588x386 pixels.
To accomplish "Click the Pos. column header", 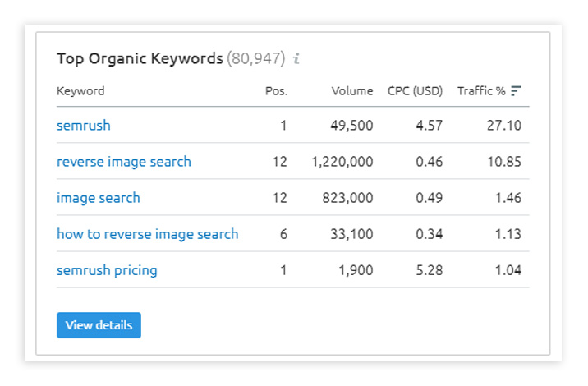I will [x=276, y=91].
